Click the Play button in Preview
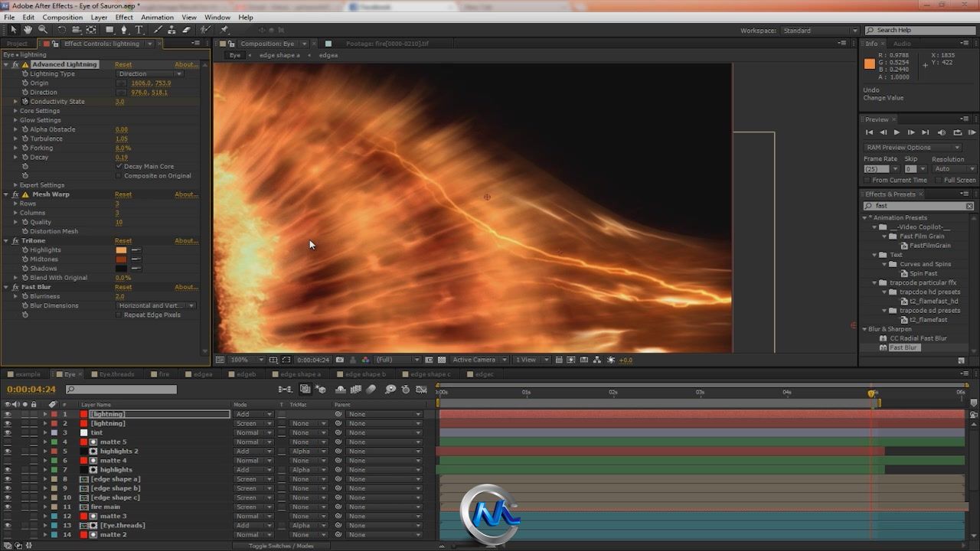The height and width of the screenshot is (551, 980). [x=897, y=132]
